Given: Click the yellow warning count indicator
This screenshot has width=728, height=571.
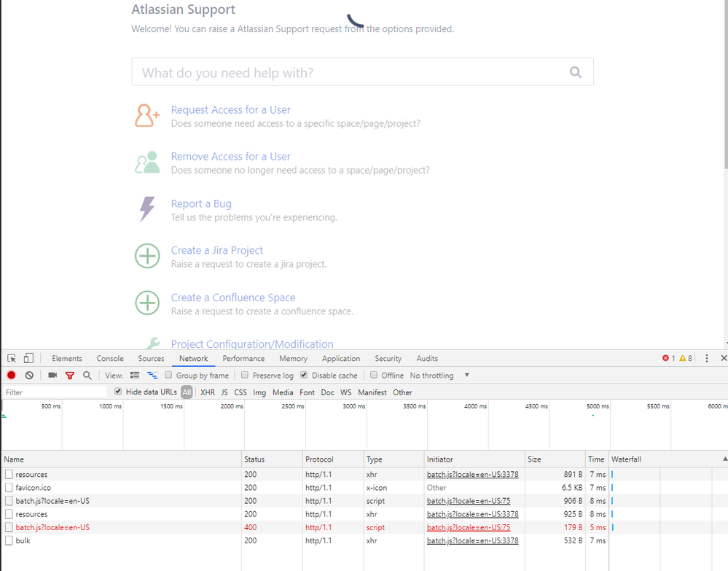Looking at the screenshot, I should click(686, 358).
